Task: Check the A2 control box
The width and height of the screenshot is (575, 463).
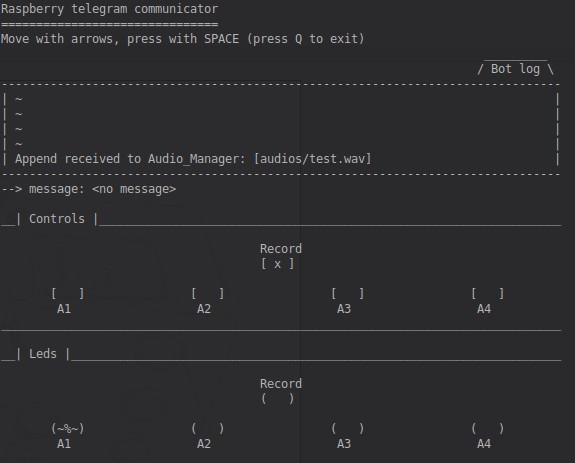Action: (208, 294)
